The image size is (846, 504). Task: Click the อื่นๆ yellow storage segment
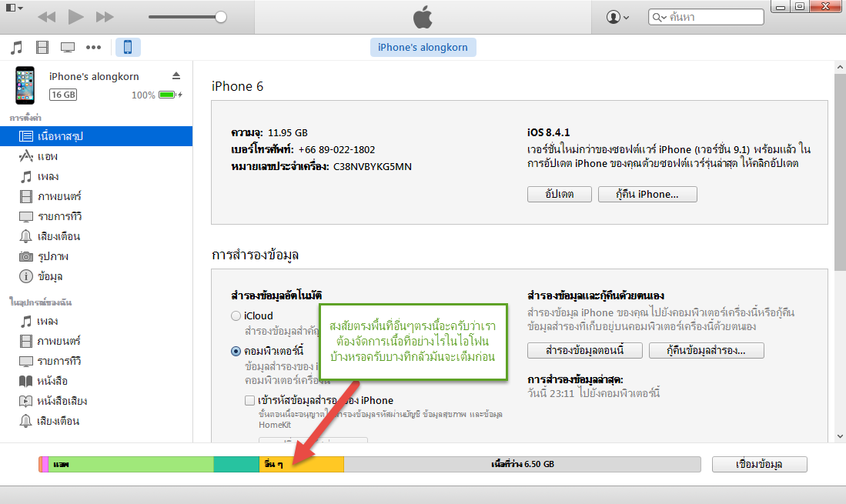click(x=302, y=464)
